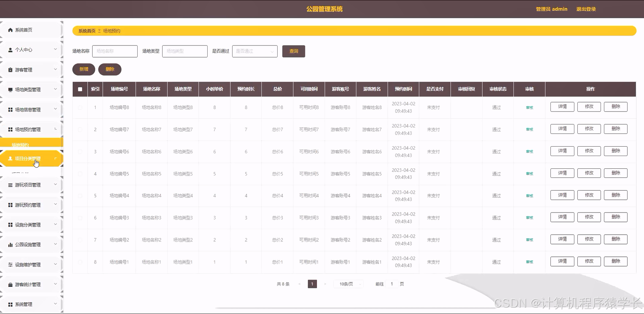Open 详情 for row 场地编号8
This screenshot has width=644, height=314.
562,107
